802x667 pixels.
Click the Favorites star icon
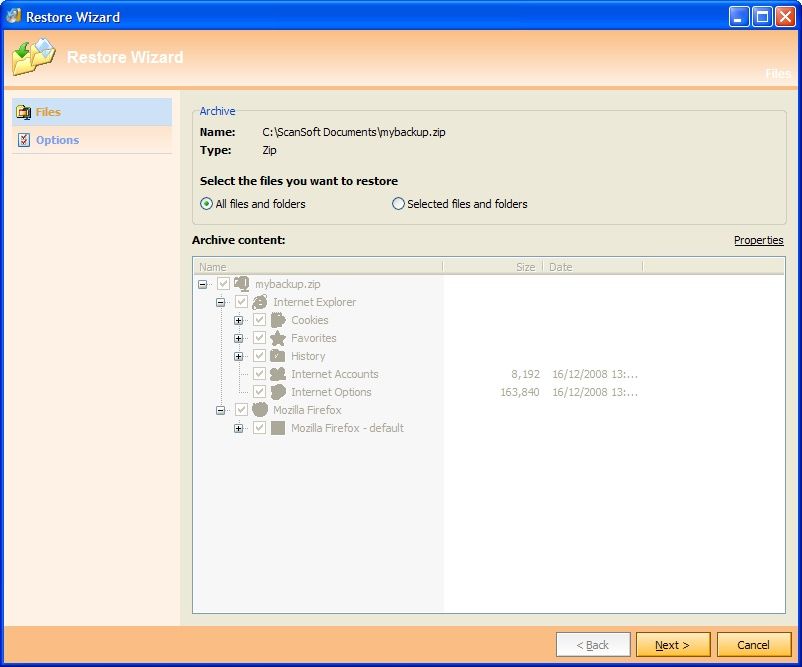click(277, 338)
